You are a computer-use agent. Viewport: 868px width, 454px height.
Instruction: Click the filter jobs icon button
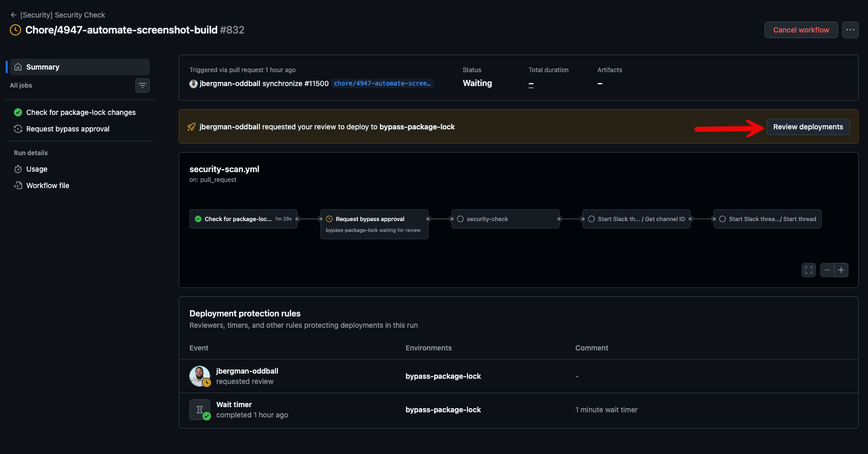pos(142,86)
